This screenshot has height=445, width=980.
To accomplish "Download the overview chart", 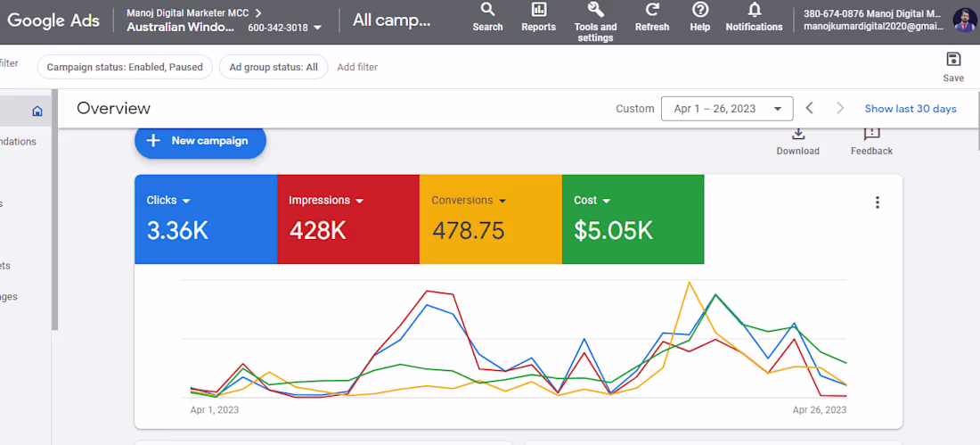I will 797,142.
